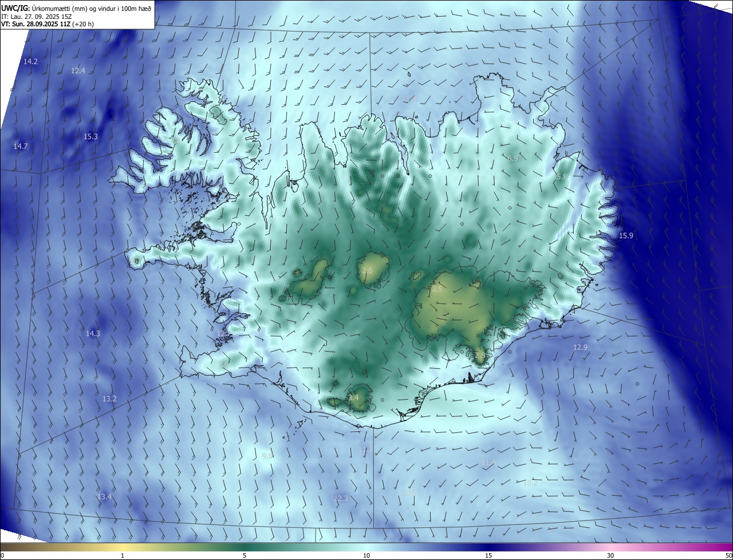Image resolution: width=733 pixels, height=560 pixels.
Task: Click the 6.9 value label
Action: pyautogui.click(x=513, y=158)
